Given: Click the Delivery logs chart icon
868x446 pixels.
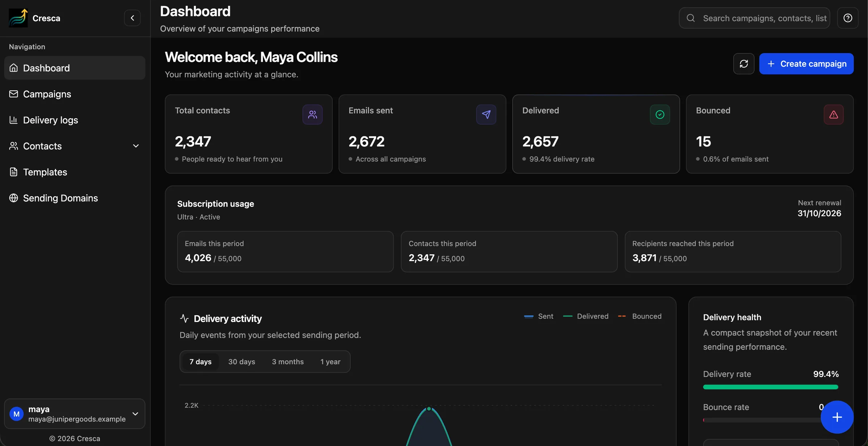Looking at the screenshot, I should click(x=13, y=120).
